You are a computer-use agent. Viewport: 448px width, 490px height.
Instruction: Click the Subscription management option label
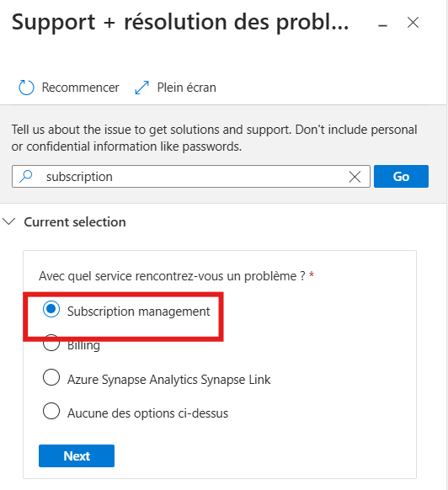[138, 312]
